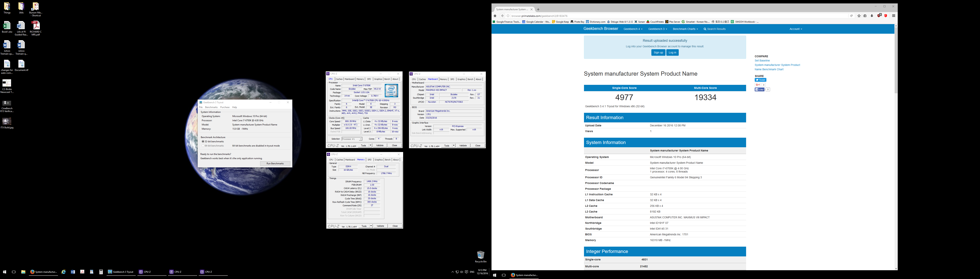The width and height of the screenshot is (980, 279).
Task: Click the DRAM Frequency value 1499.3 MHz
Action: pos(372,182)
